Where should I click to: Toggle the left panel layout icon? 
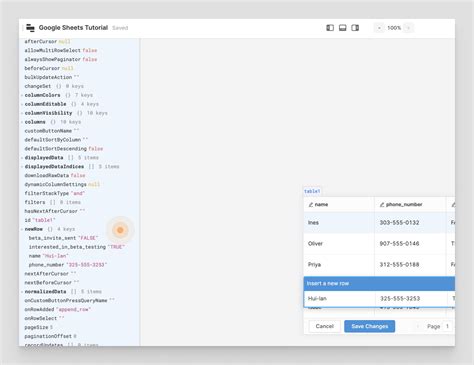click(x=330, y=28)
